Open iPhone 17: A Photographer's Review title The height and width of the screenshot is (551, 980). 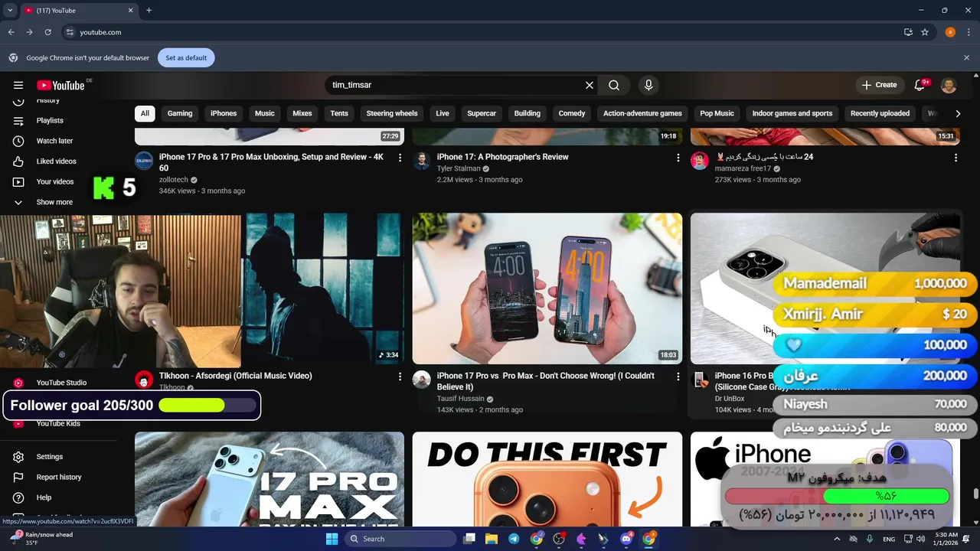point(502,157)
